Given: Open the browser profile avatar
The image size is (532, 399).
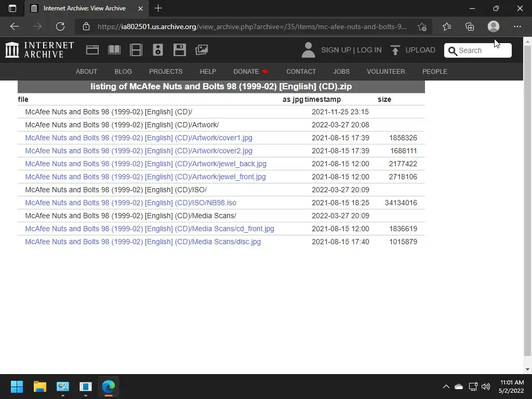Looking at the screenshot, I should [x=494, y=26].
